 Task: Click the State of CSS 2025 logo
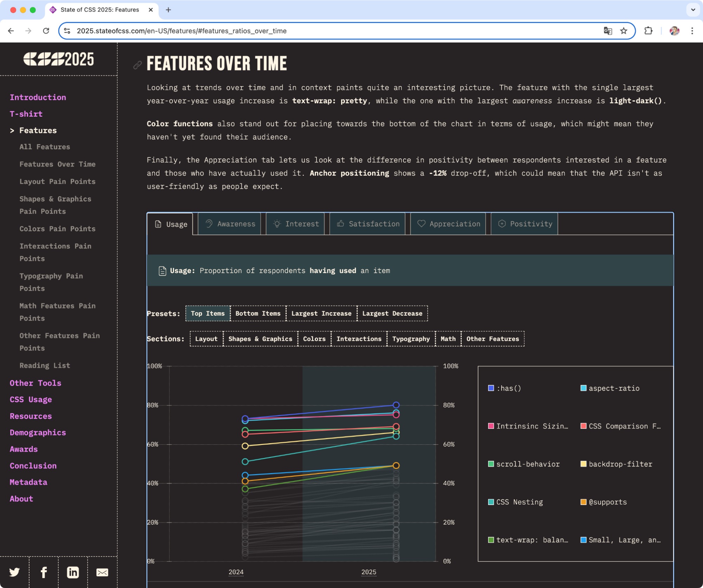tap(59, 59)
